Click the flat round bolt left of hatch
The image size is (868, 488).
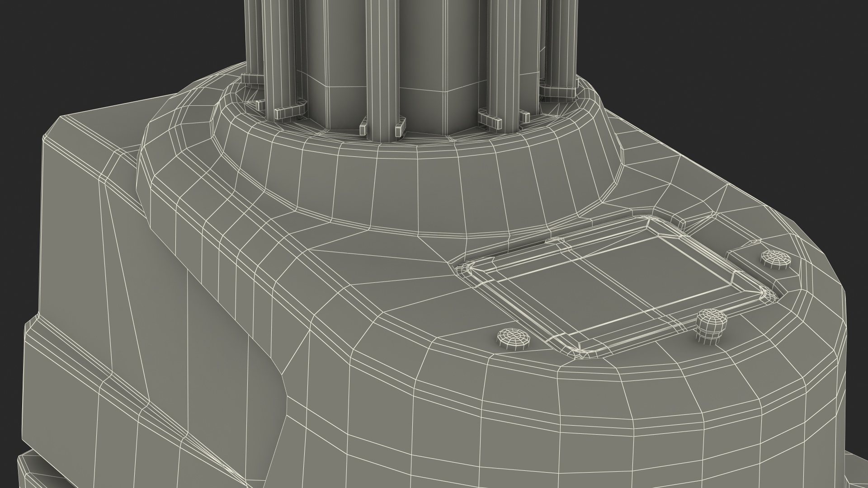click(x=514, y=338)
